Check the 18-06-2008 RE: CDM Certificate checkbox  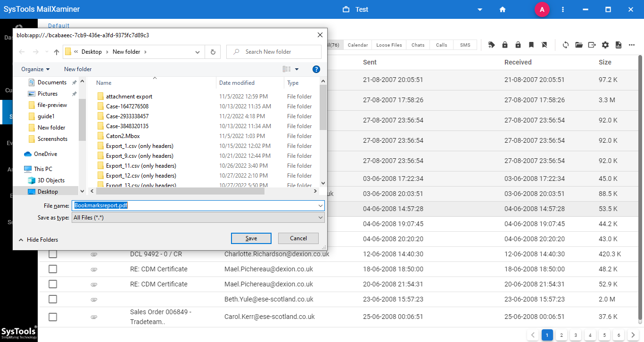[x=53, y=269]
